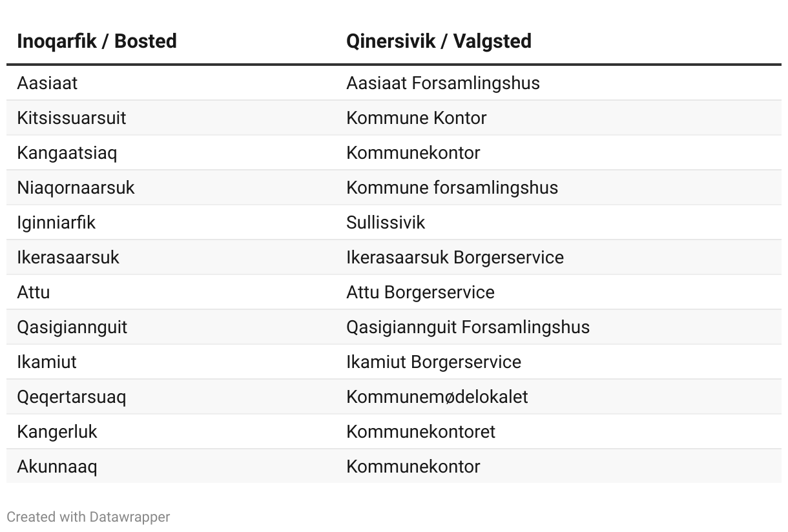788x532 pixels.
Task: Select the Kommunemødelokalet cell
Action: click(437, 397)
